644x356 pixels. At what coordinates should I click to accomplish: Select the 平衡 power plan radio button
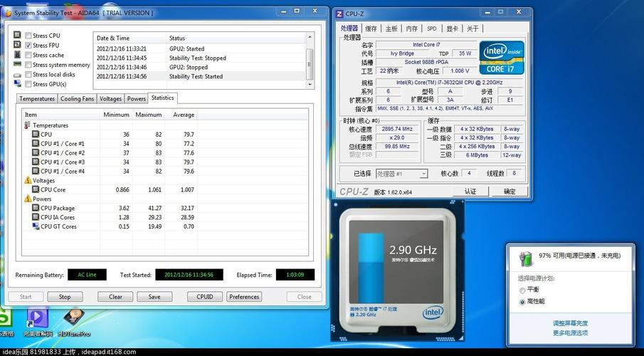click(x=522, y=290)
